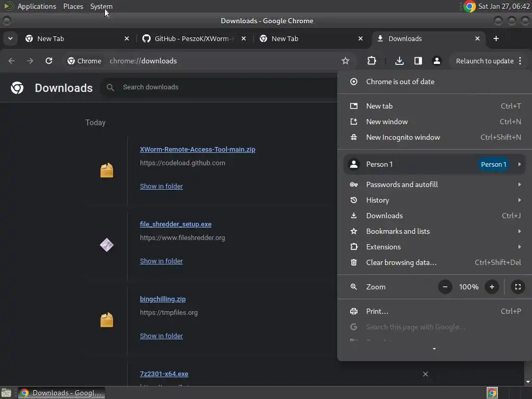The height and width of the screenshot is (399, 532).
Task: Close the Downloads tab
Action: (477, 38)
